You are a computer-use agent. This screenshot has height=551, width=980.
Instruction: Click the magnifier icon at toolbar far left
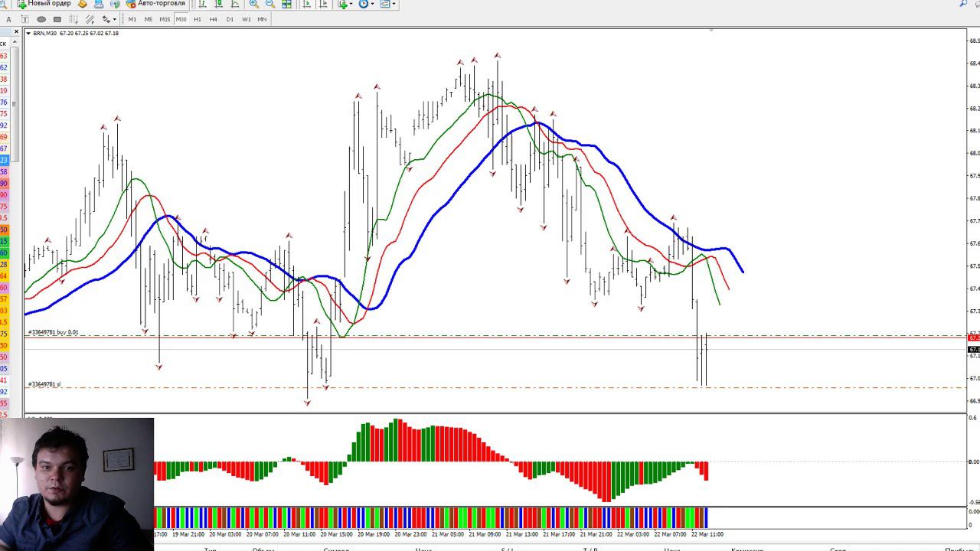(3, 4)
